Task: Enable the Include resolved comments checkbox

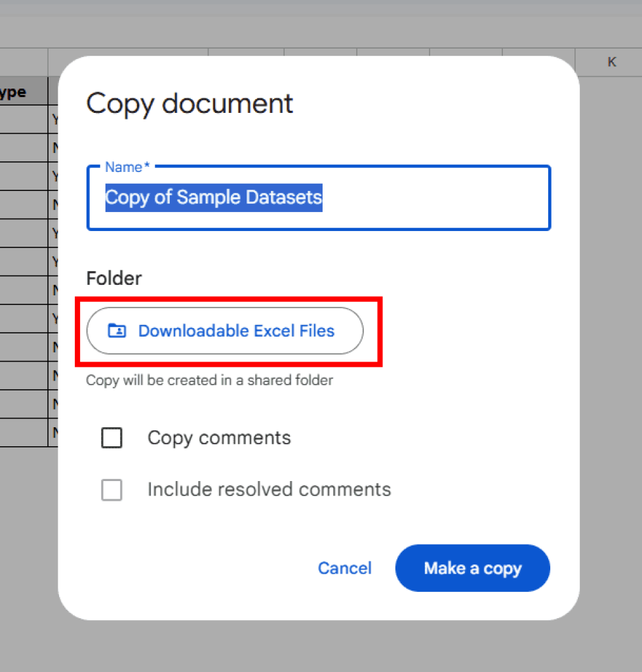Action: [111, 490]
